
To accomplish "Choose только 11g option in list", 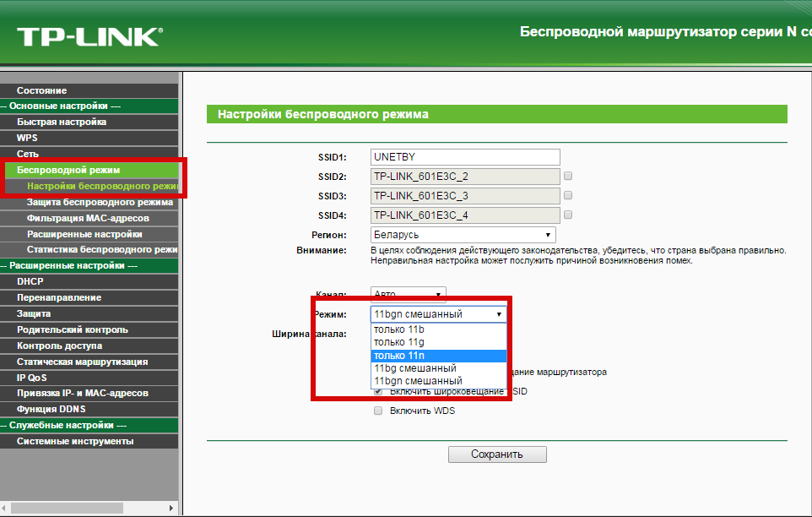I will click(439, 342).
